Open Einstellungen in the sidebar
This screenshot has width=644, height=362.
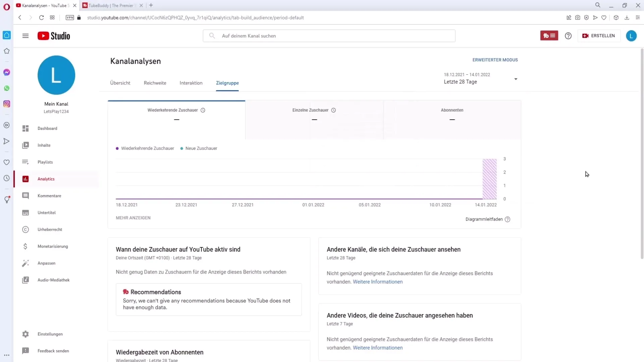[x=50, y=334]
